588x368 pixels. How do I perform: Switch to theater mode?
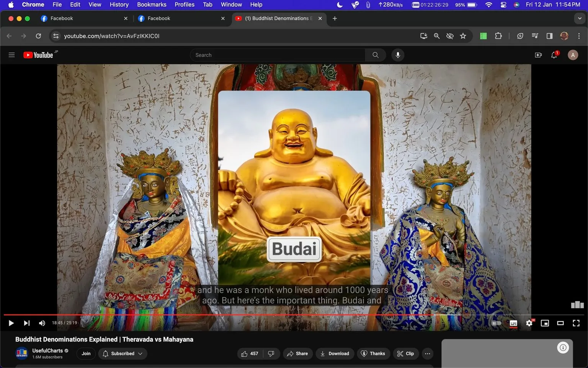point(560,323)
